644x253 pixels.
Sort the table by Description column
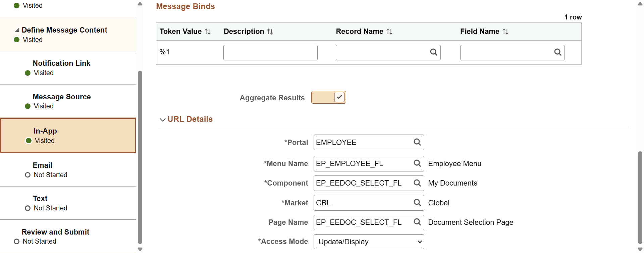click(270, 32)
